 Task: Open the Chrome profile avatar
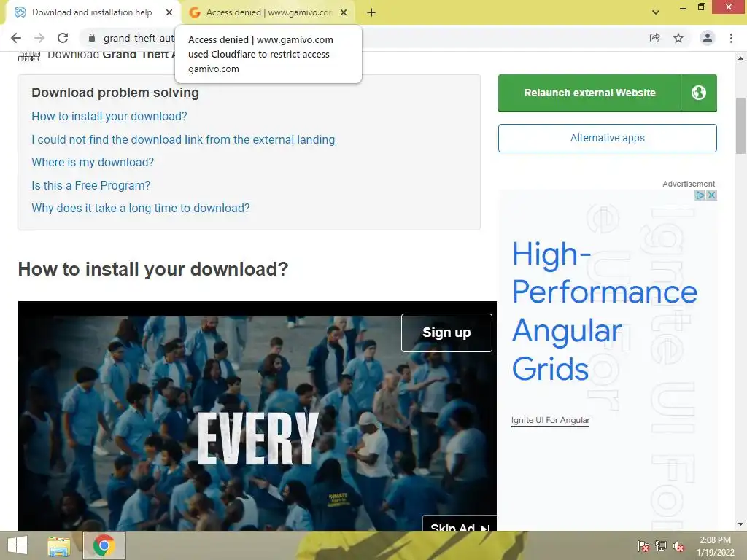708,38
